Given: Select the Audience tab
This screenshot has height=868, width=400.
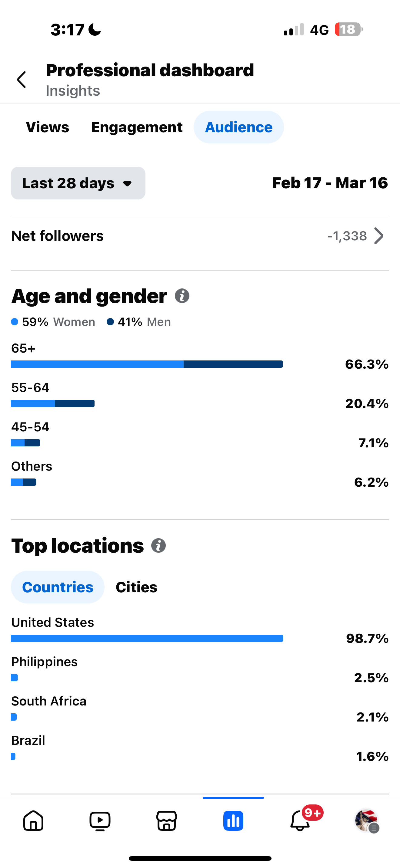Looking at the screenshot, I should [x=239, y=127].
